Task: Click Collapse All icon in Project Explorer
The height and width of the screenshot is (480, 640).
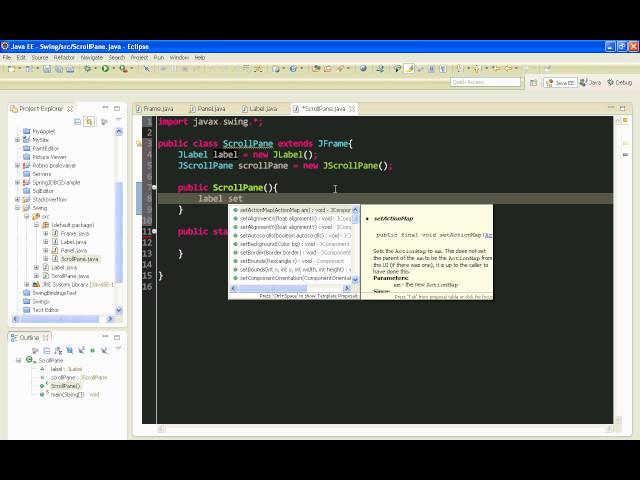Action: tap(77, 121)
